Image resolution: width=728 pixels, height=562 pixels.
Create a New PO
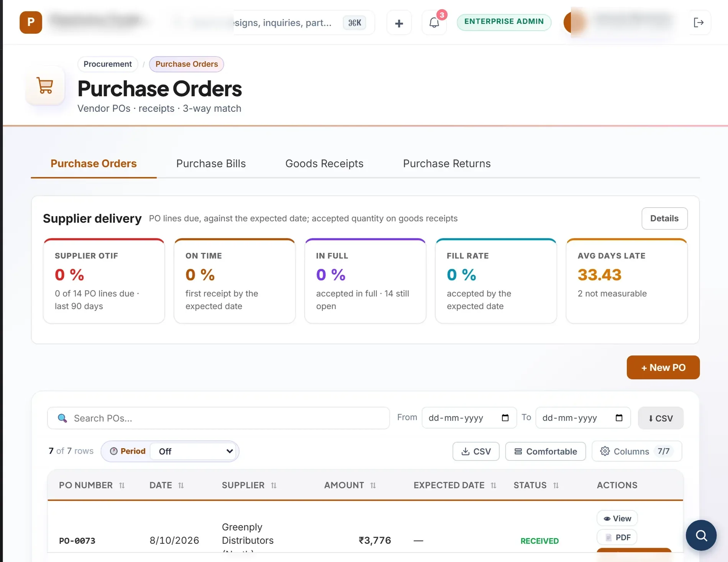[x=663, y=367]
